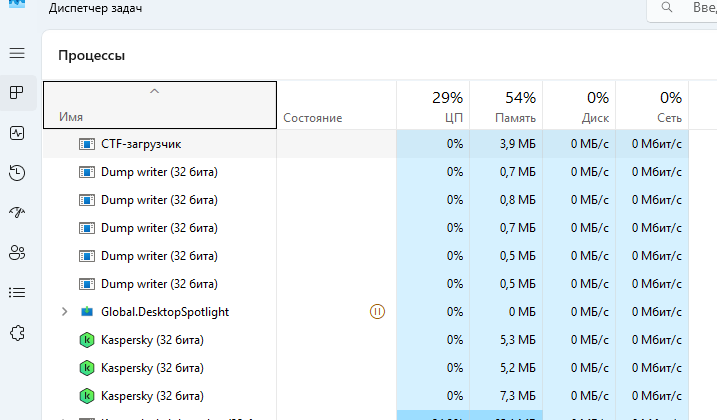Image resolution: width=717 pixels, height=420 pixels.
Task: Click the 3,9 МБ memory cell
Action: point(506,144)
